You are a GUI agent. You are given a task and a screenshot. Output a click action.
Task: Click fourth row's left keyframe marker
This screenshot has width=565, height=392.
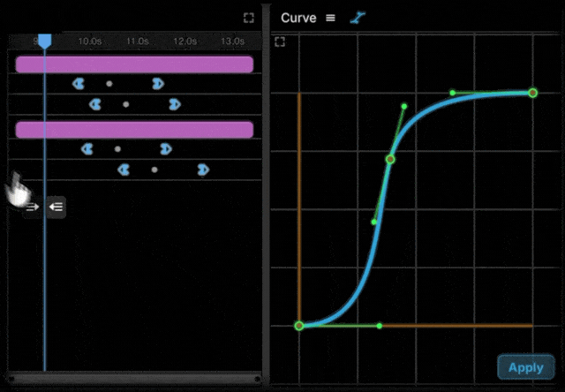click(x=124, y=170)
